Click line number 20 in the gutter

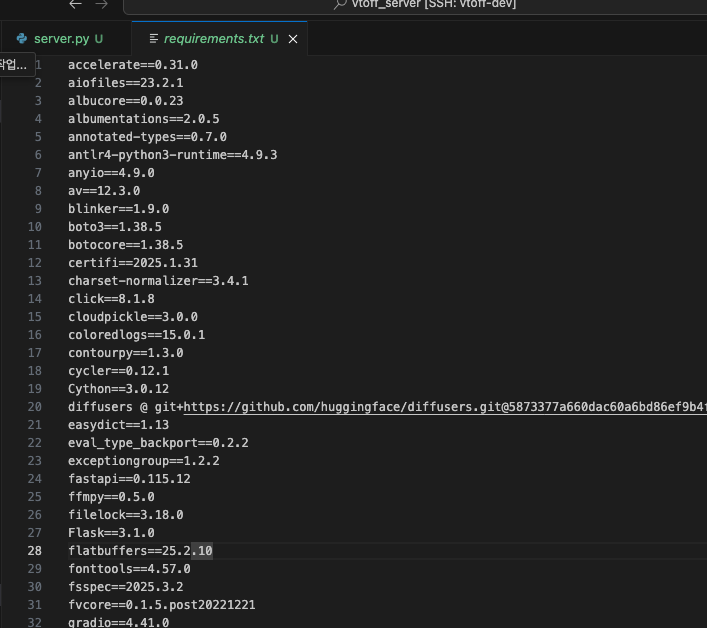click(x=35, y=407)
